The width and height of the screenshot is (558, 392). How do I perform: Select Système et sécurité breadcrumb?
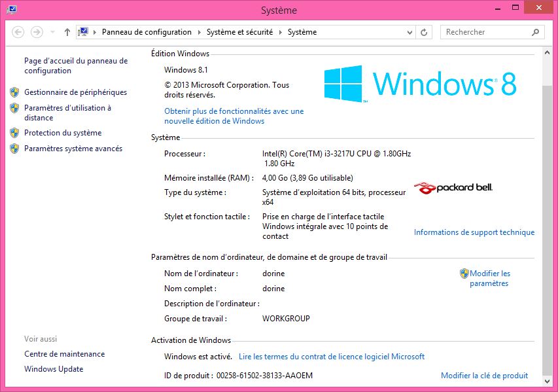239,32
